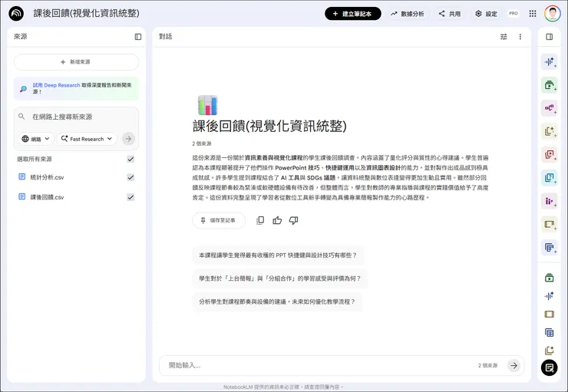
Task: Create a Mind Map in Studio
Action: click(x=549, y=108)
